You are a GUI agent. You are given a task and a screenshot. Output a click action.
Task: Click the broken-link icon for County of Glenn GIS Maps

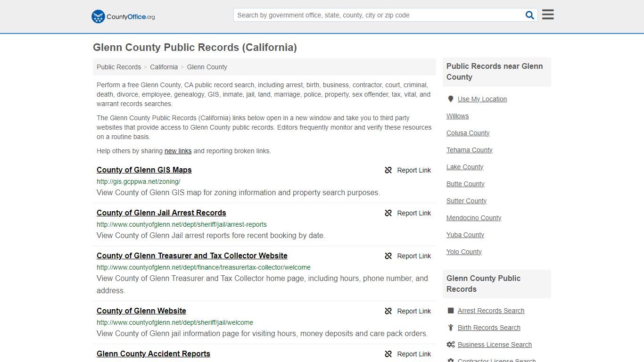click(x=388, y=170)
